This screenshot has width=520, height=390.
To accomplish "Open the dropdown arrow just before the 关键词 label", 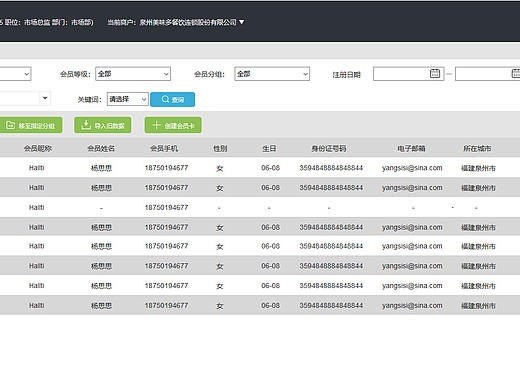I will point(45,98).
